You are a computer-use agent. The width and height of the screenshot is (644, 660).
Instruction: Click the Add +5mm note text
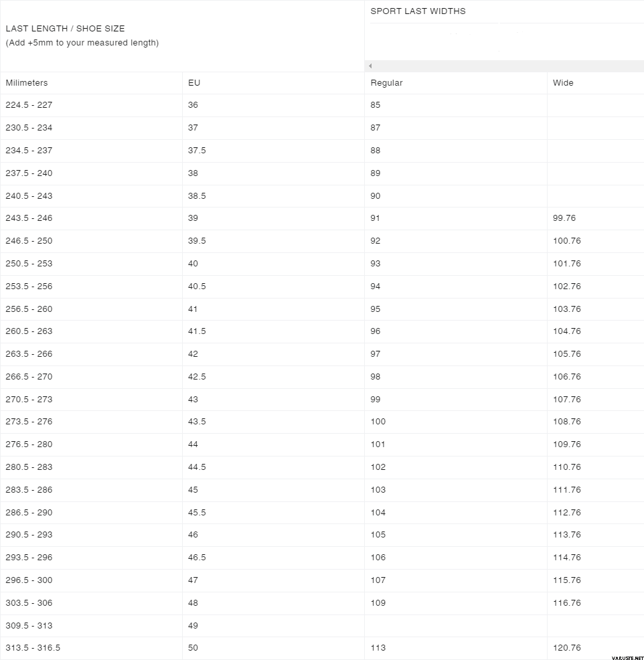click(82, 43)
